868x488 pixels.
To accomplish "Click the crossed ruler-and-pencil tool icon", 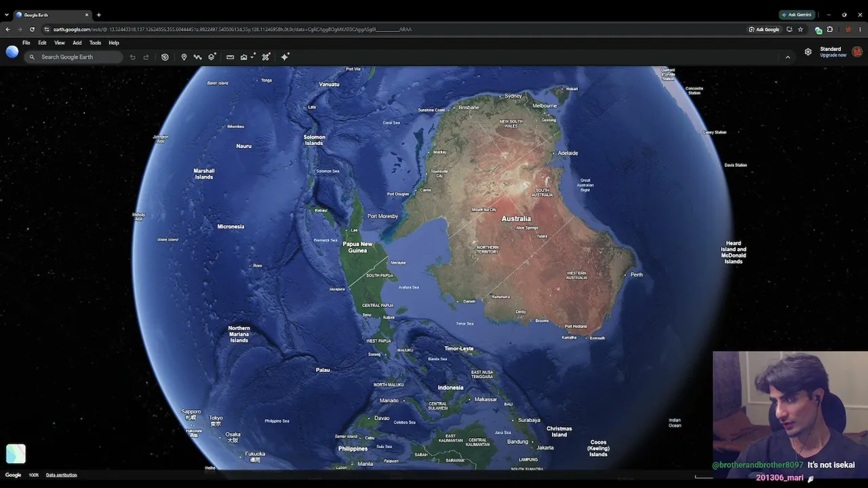I will (x=266, y=57).
